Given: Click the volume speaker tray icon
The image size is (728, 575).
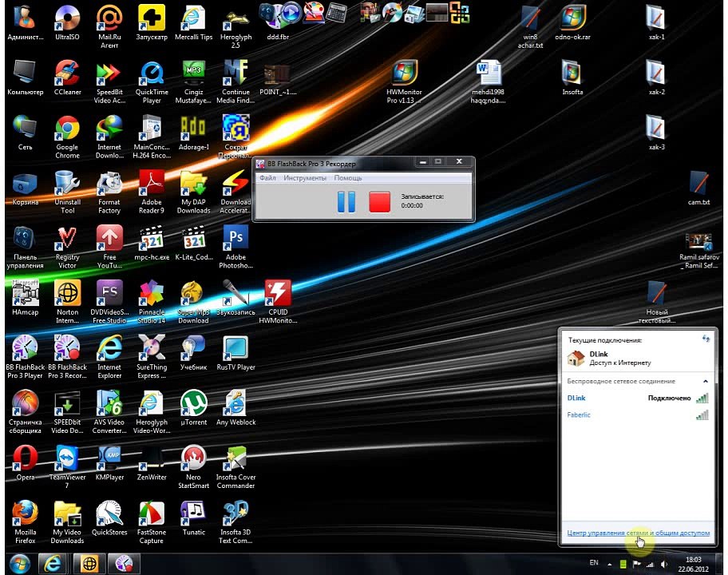Looking at the screenshot, I should pos(664,565).
